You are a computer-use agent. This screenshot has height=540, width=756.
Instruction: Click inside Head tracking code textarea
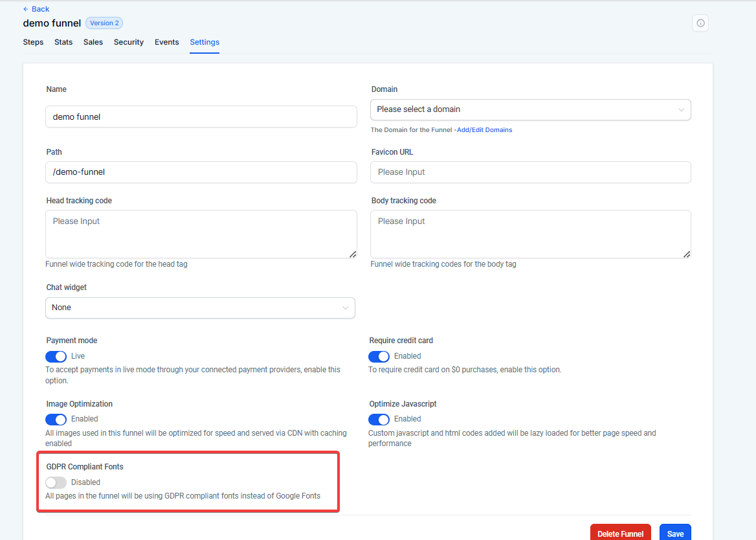201,234
